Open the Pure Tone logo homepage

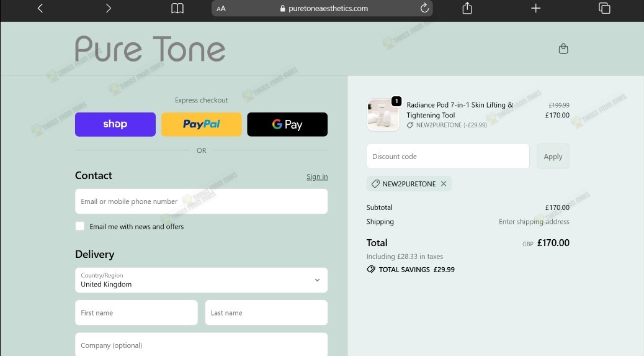click(x=150, y=49)
